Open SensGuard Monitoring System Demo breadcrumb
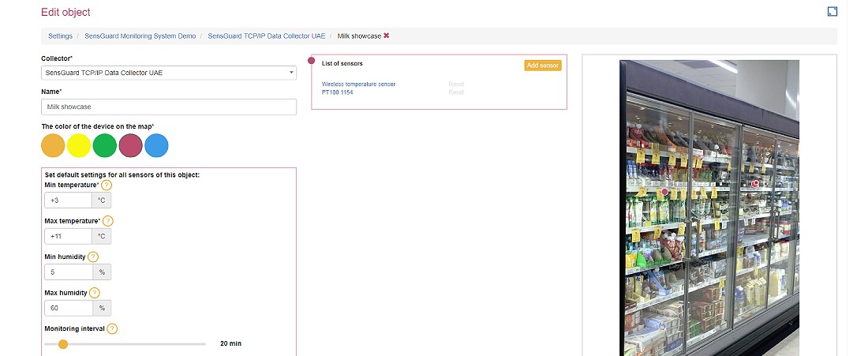The image size is (868, 356). click(140, 36)
